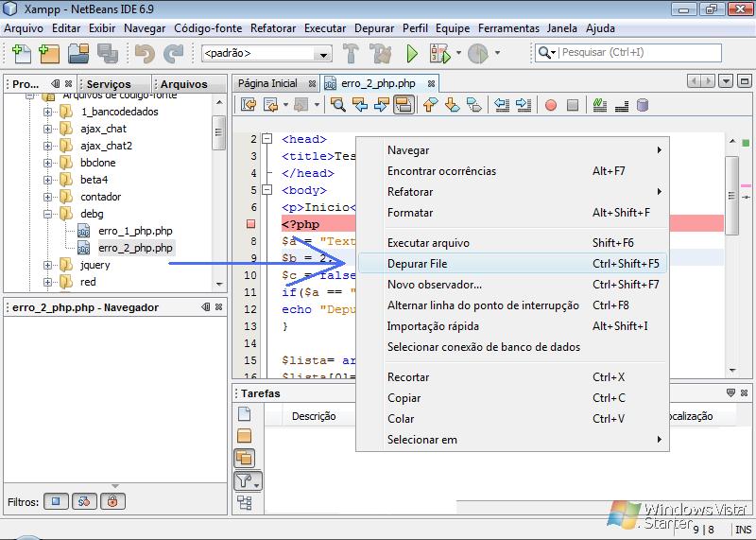Collapse the <body> code fold
This screenshot has width=756, height=540.
[x=266, y=190]
